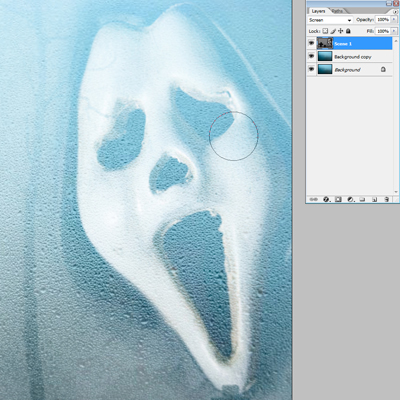400x400 pixels.
Task: Open the Screen blend mode dropdown
Action: tap(330, 20)
